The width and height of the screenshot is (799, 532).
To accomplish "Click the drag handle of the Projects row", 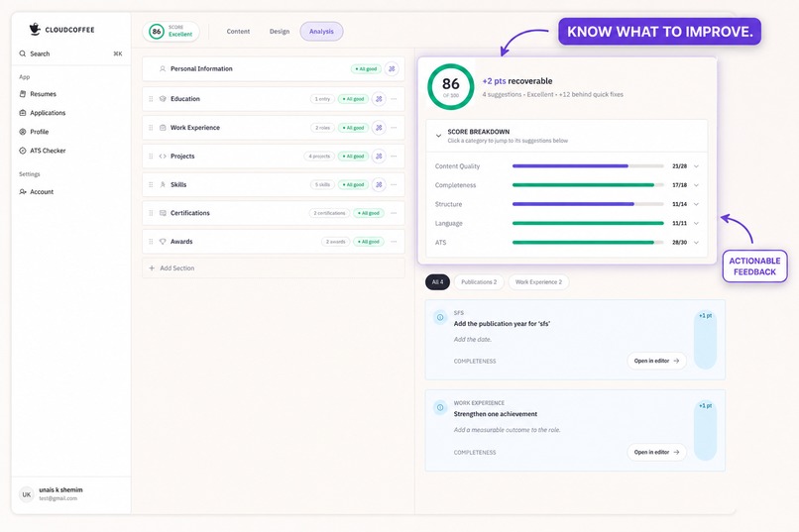I will click(x=151, y=156).
